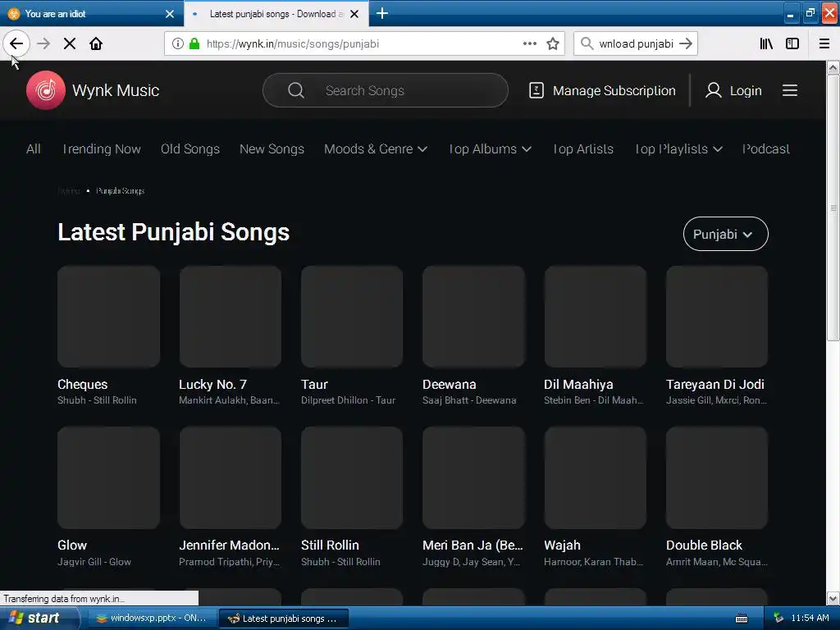This screenshot has width=840, height=630.
Task: Switch to windowsxp.pptx taskbar item
Action: click(x=152, y=619)
